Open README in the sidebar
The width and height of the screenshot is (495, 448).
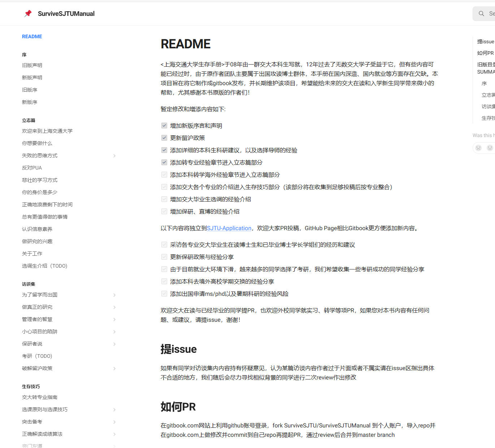[32, 36]
